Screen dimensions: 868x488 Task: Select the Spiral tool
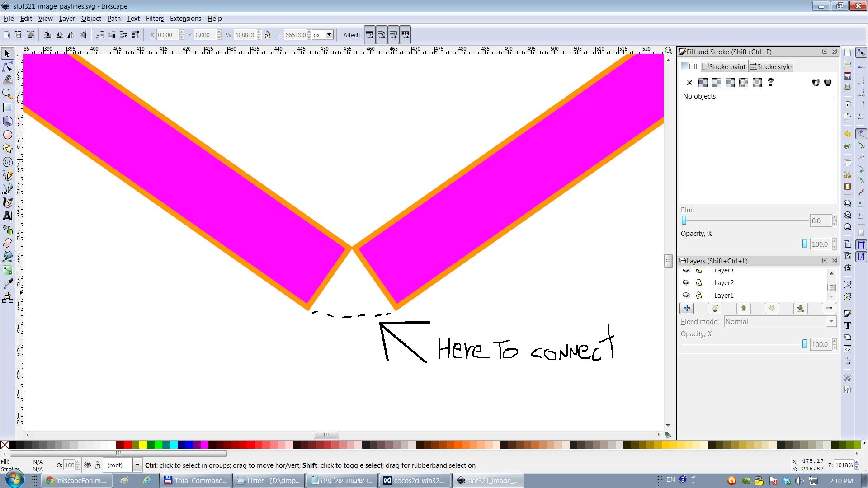pyautogui.click(x=8, y=162)
